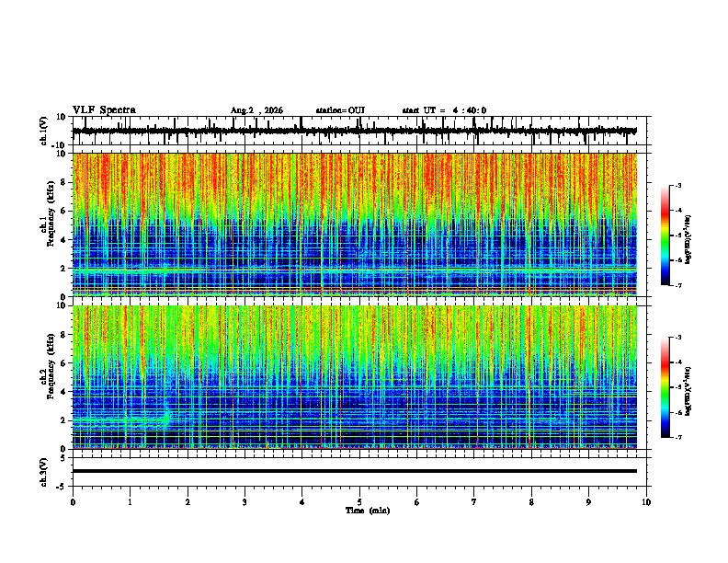The height and width of the screenshot is (563, 728).
Task: Click the "7" tick label on time axis
Action: pos(474,502)
